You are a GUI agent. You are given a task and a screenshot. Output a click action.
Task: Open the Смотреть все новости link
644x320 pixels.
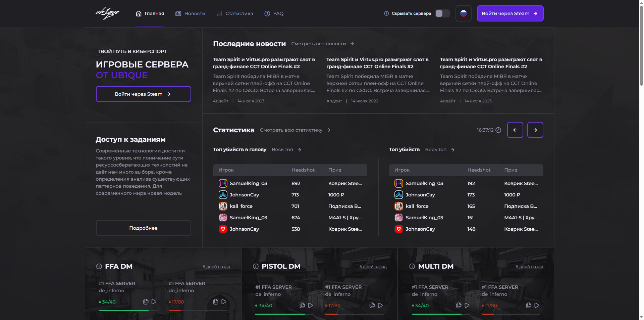(x=323, y=44)
